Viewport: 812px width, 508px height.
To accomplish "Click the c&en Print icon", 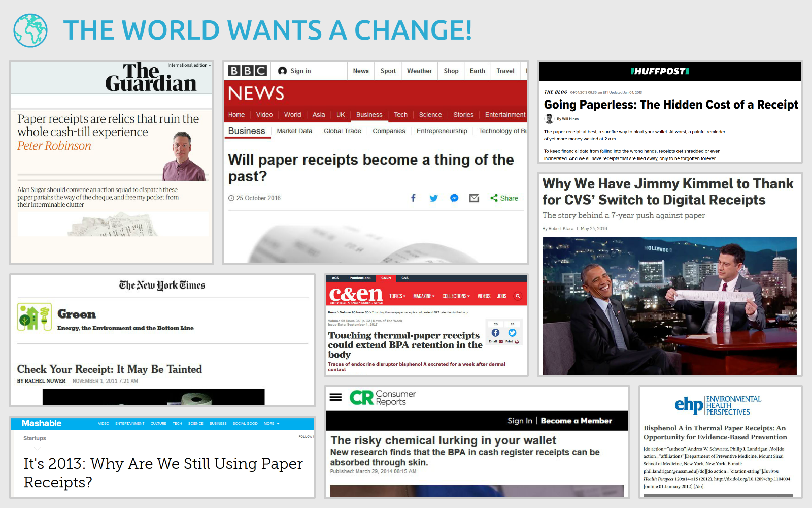I will (517, 341).
